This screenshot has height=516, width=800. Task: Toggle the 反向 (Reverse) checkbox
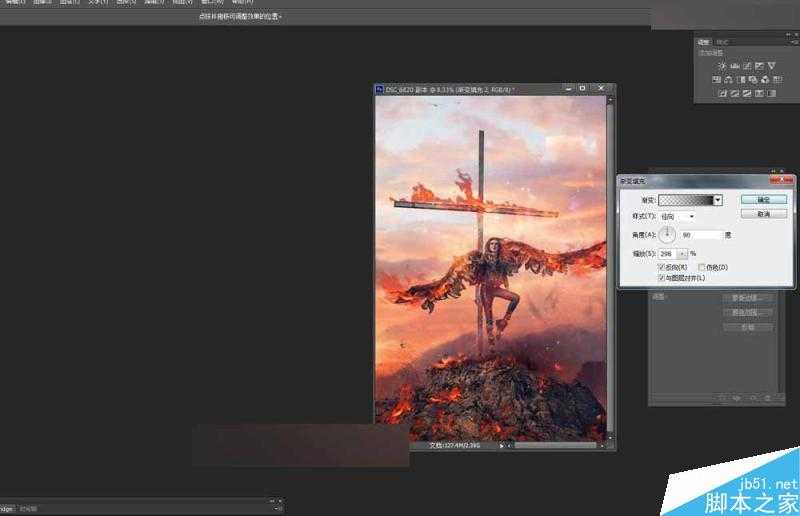coord(661,267)
